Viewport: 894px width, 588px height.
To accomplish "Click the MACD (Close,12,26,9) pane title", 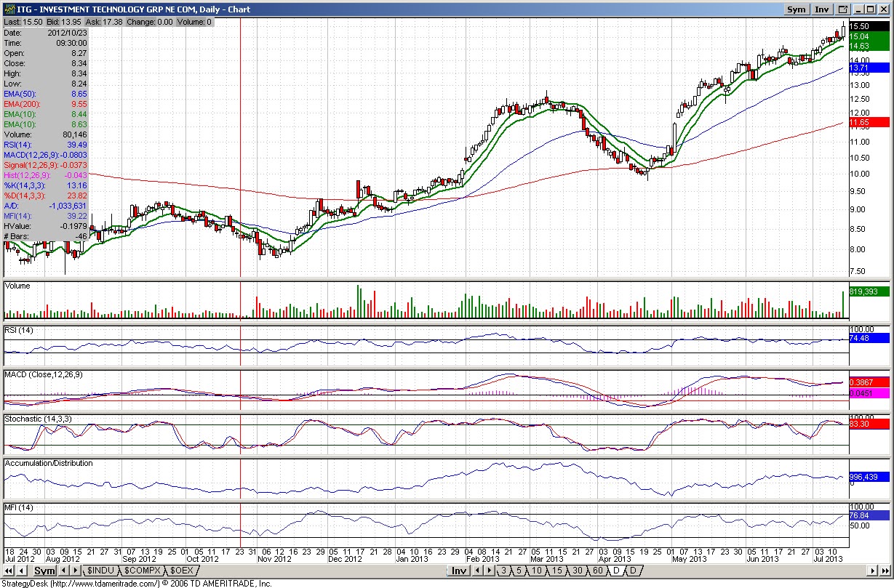I will [x=44, y=374].
